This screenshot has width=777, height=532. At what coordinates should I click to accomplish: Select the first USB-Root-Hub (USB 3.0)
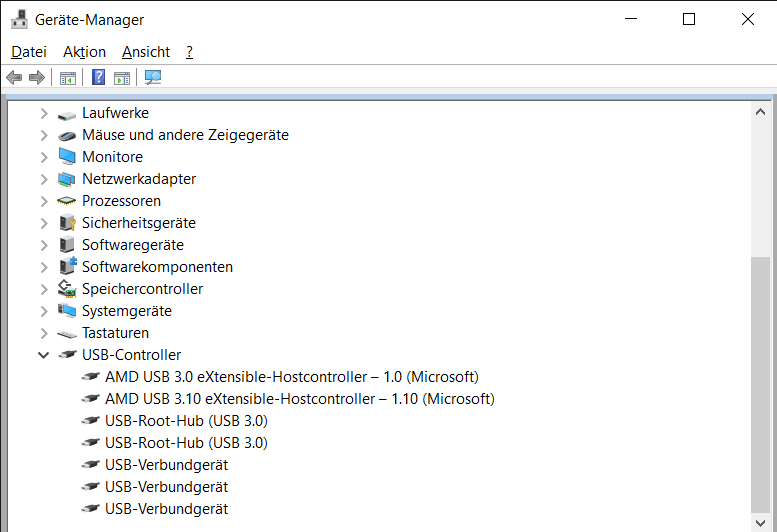[x=186, y=421]
